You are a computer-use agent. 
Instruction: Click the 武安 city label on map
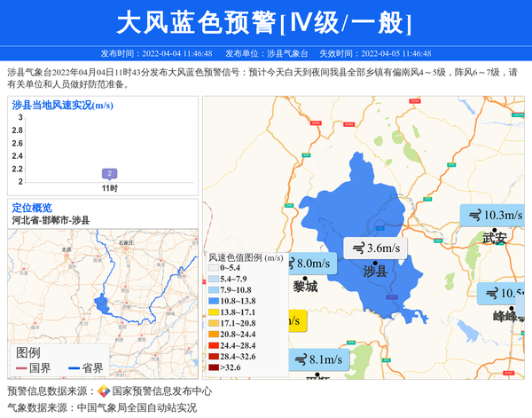(x=494, y=238)
